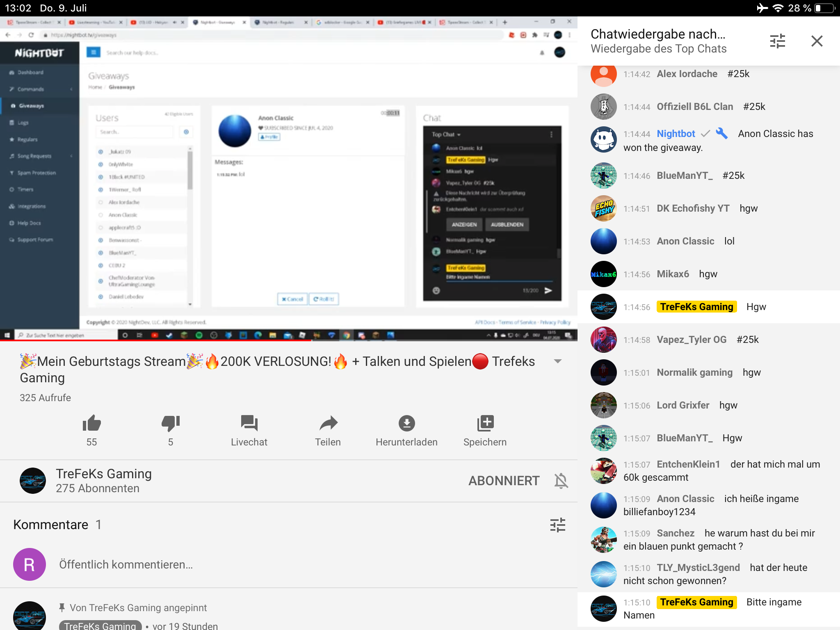
Task: Select the Nightbot username in chat
Action: 676,134
